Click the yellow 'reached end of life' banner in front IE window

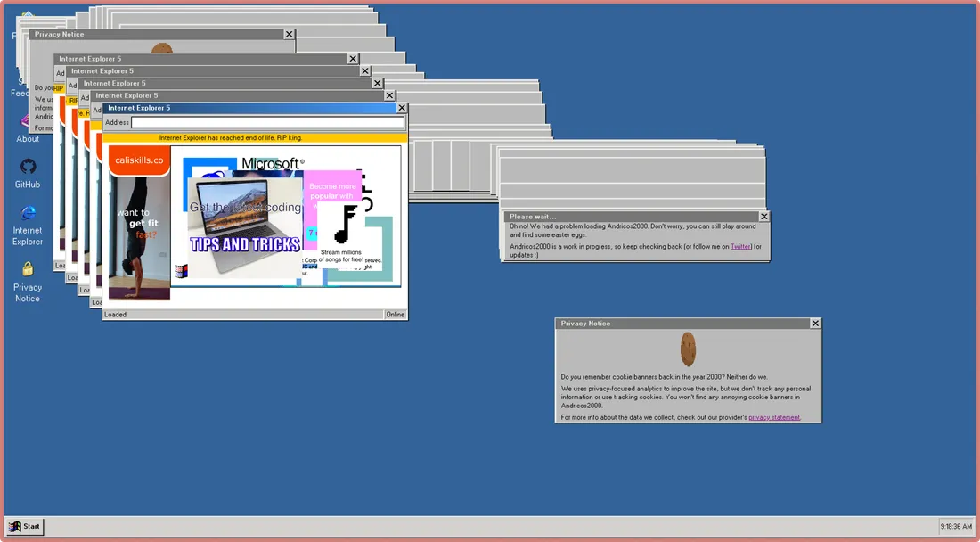coord(255,137)
